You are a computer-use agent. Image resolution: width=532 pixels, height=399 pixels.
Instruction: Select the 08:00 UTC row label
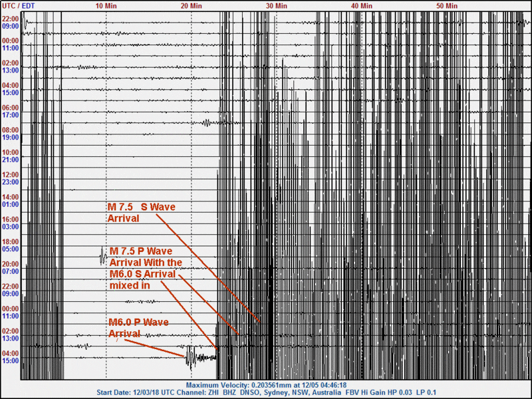click(x=11, y=130)
